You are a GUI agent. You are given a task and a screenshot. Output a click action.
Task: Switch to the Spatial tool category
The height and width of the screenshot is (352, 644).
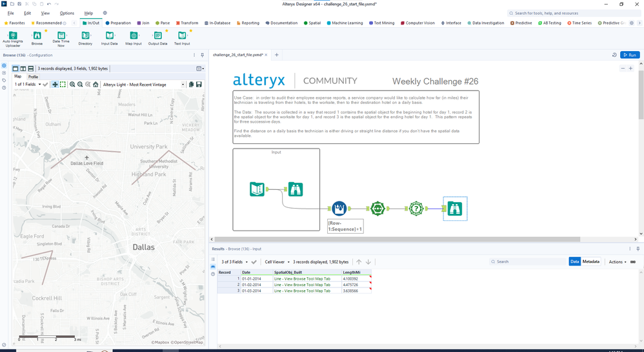[x=312, y=23]
